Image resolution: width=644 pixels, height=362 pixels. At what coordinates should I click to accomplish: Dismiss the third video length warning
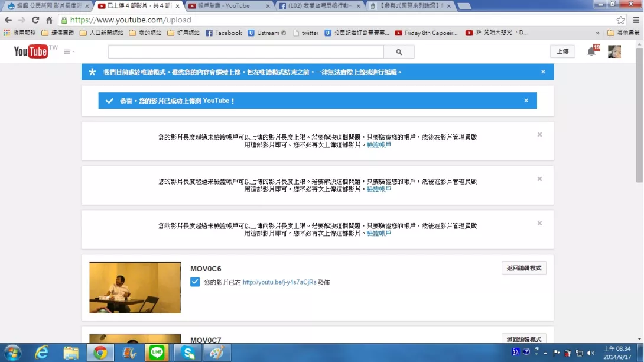point(539,224)
